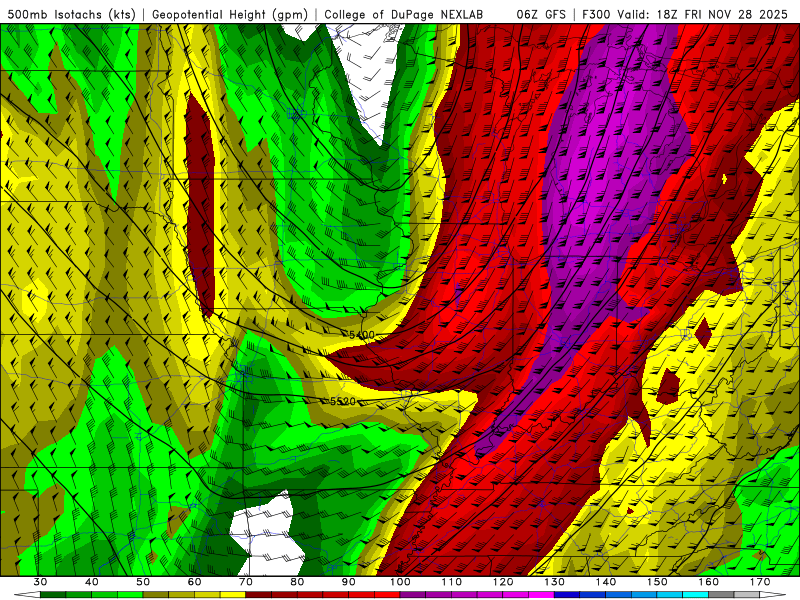Screen dimensions: 800x600
Task: Click the '500mb Isotachs (kts)' title text
Action: (x=71, y=14)
